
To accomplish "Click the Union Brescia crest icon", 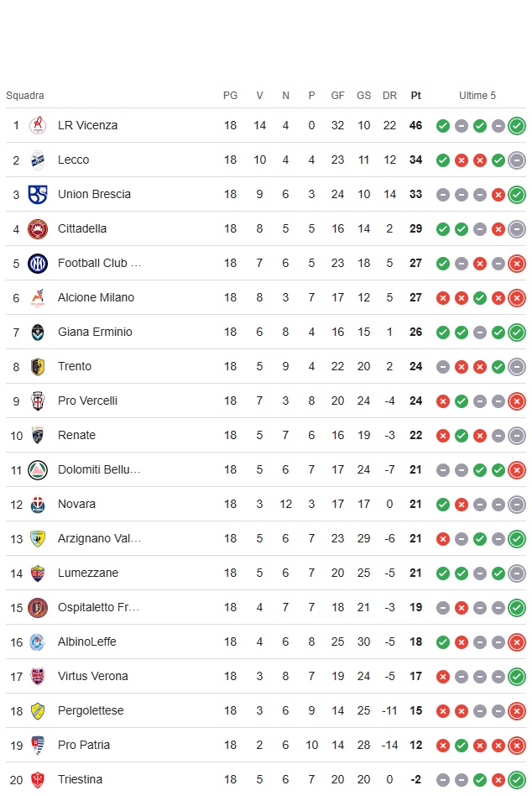I will (38, 195).
